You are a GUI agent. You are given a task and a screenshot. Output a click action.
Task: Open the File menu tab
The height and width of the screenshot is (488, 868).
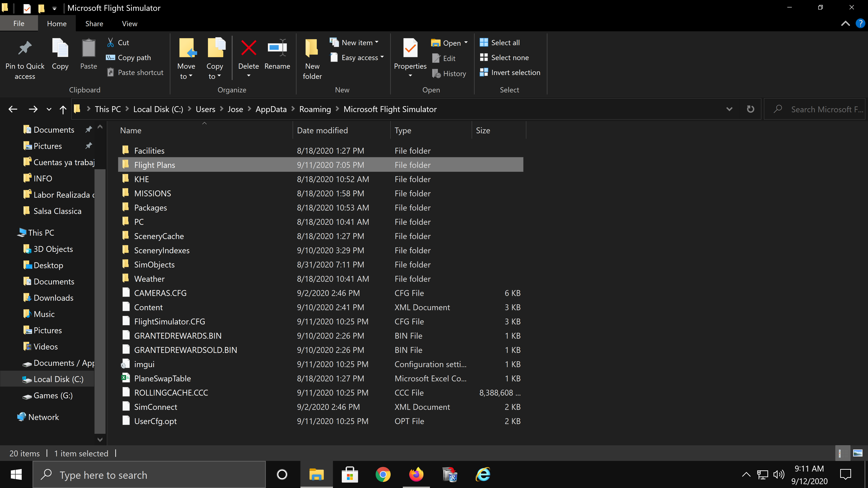[19, 23]
